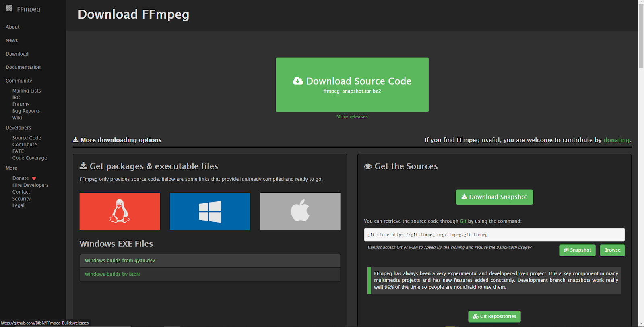
Task: Follow the donating link
Action: point(616,140)
